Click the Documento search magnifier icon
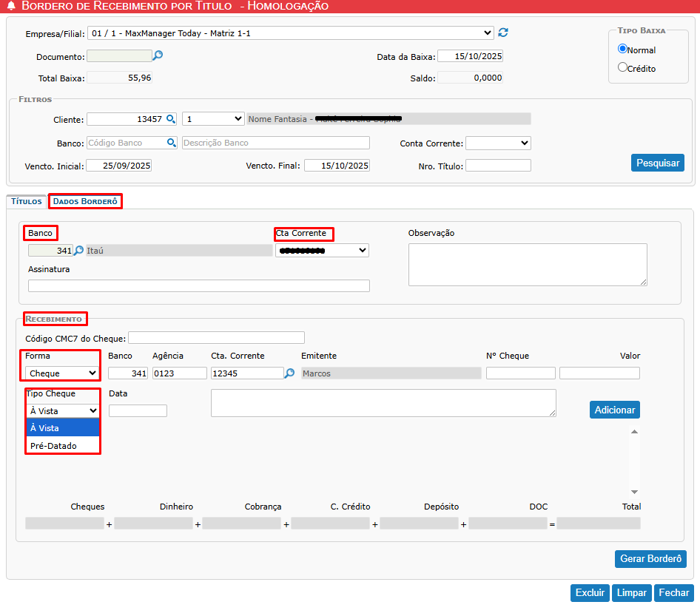The width and height of the screenshot is (700, 616). pos(158,55)
